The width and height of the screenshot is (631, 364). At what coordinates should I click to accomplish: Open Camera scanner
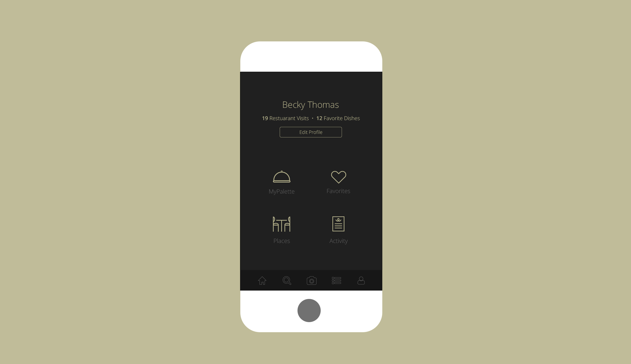(x=311, y=280)
